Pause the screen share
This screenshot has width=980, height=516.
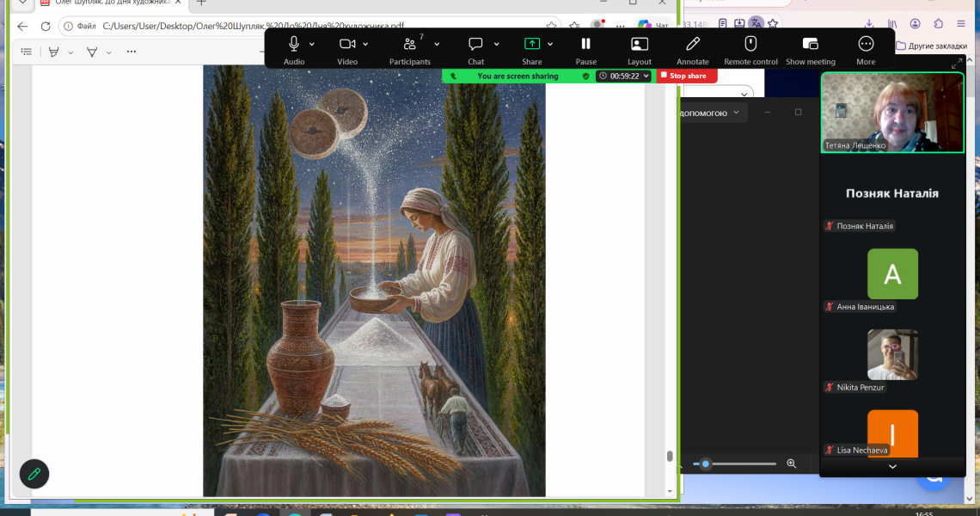tap(585, 50)
